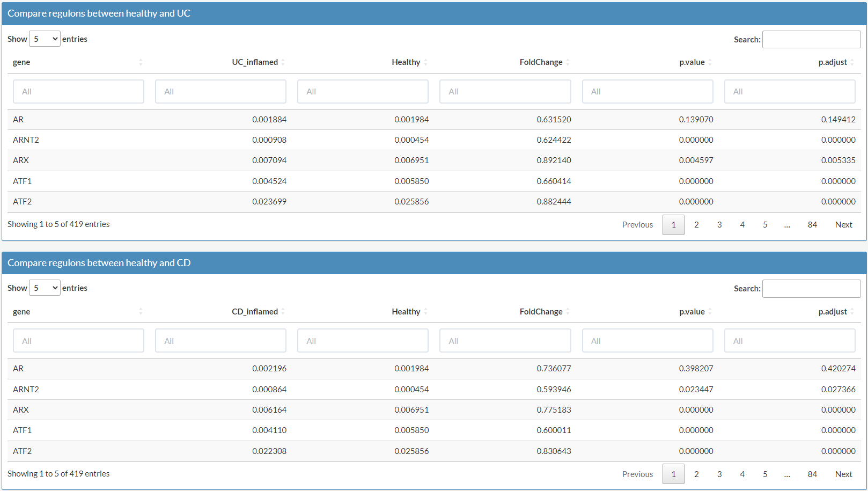The height and width of the screenshot is (491, 868).
Task: Select the ARNT2 row in UC table
Action: click(26, 140)
